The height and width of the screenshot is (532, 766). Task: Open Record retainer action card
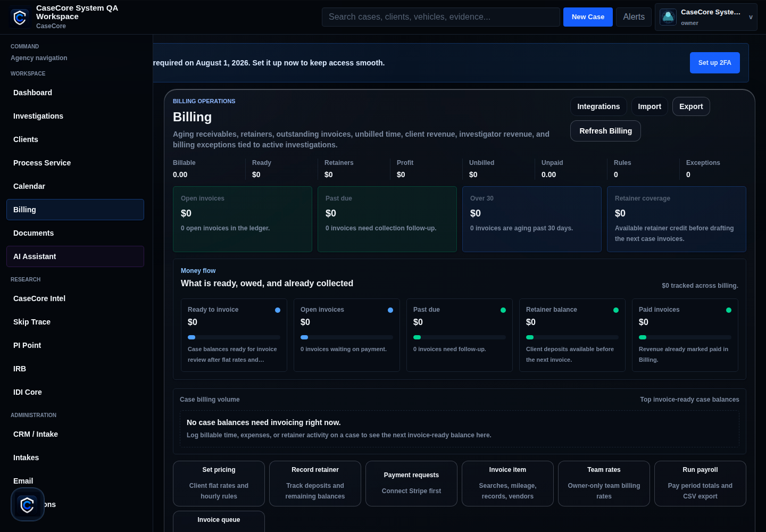[315, 484]
